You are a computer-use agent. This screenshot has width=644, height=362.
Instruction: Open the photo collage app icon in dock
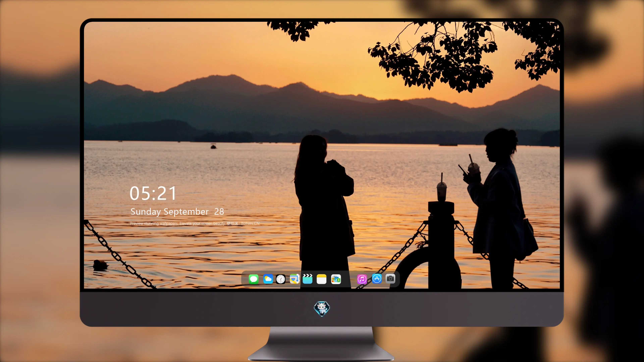(336, 279)
